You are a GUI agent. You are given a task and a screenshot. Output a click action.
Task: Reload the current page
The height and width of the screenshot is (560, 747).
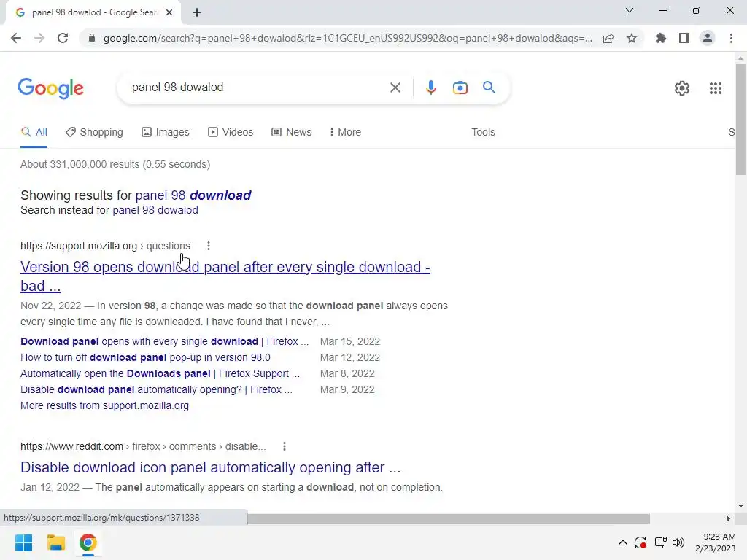click(63, 38)
